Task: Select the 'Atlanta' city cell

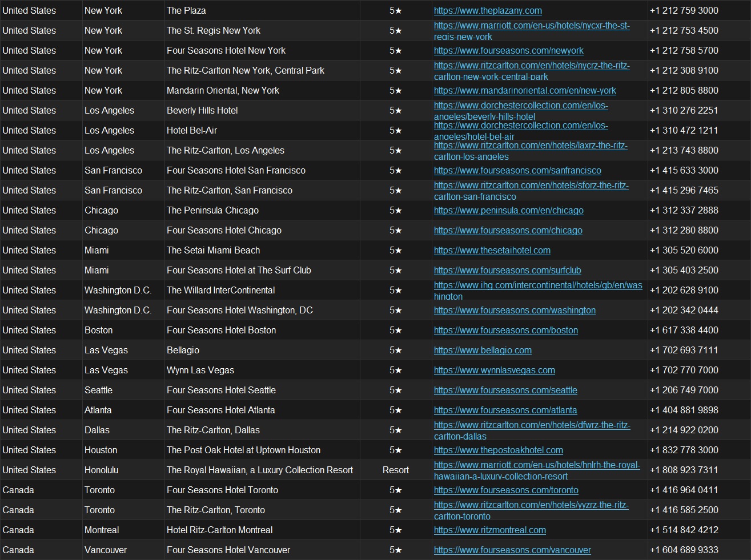Action: pos(123,410)
